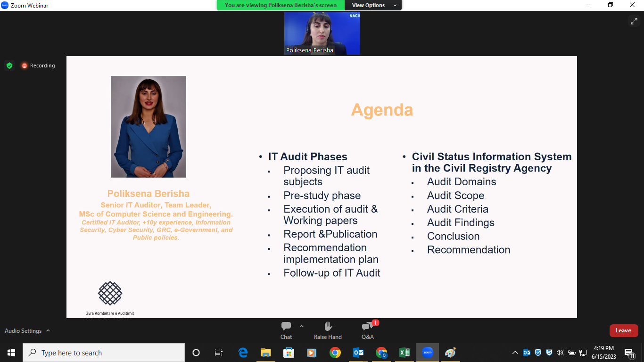Raise your hand in the webinar

point(328,330)
